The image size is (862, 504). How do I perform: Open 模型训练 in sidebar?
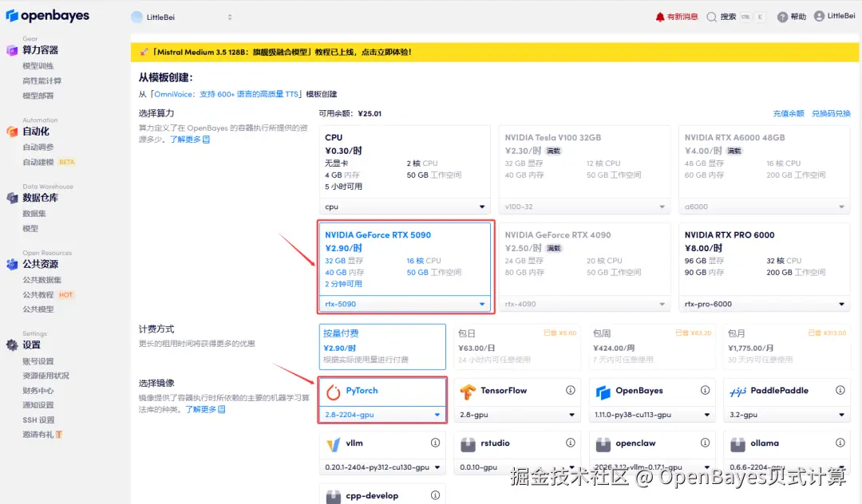click(x=38, y=66)
